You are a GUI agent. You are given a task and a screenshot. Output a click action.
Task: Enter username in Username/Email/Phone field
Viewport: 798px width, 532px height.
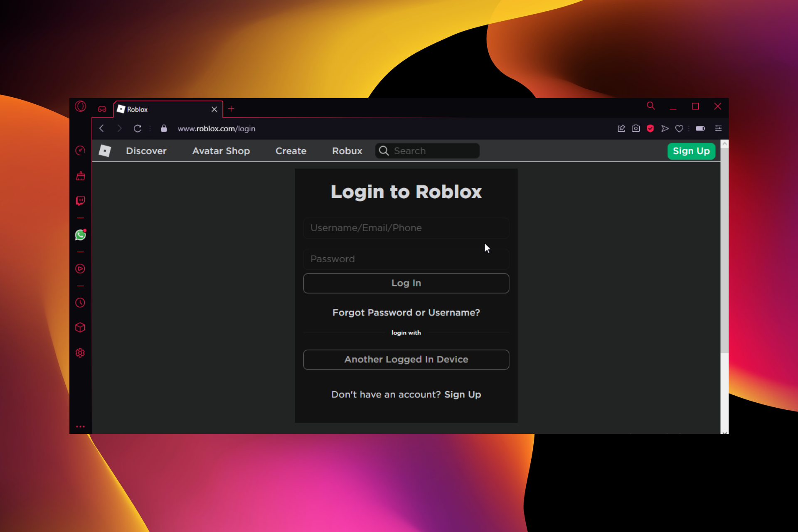click(x=406, y=227)
